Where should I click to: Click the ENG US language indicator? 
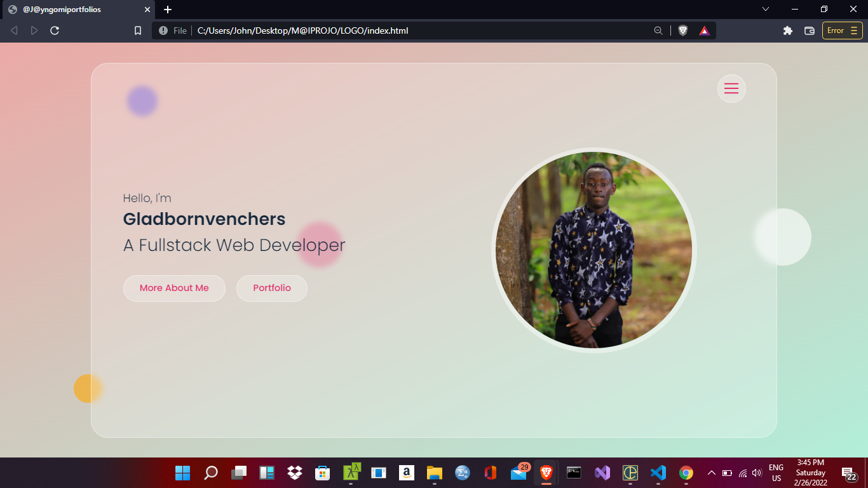(776, 473)
